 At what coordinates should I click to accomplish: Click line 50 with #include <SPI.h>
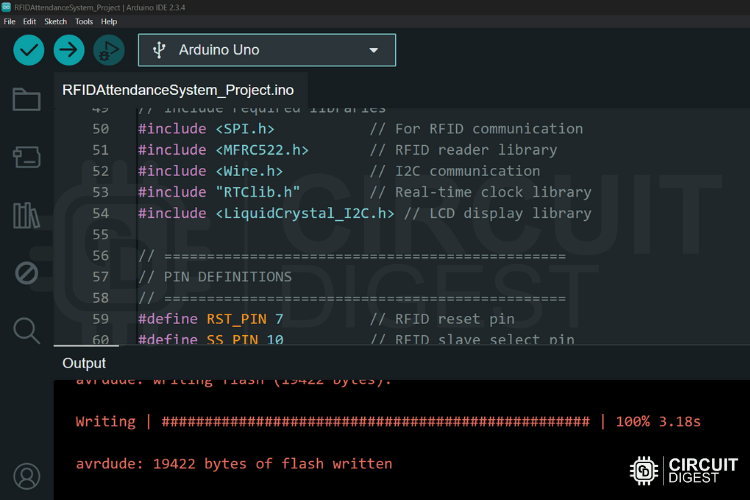pos(360,129)
